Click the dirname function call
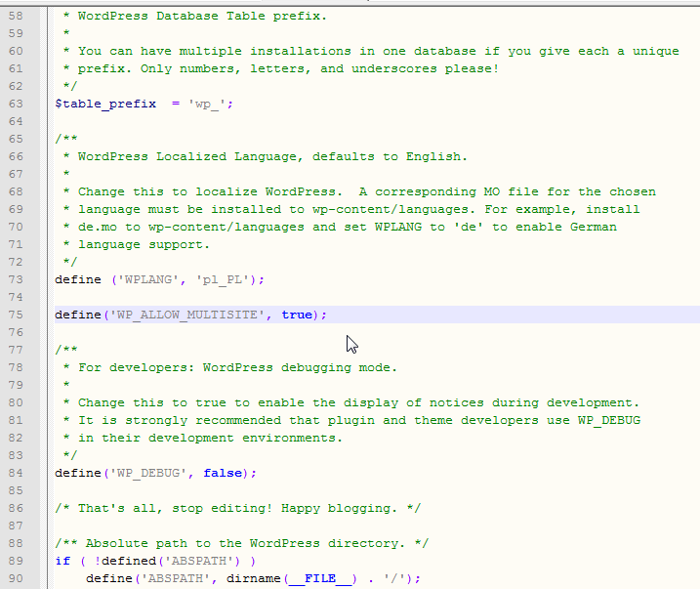 tap(254, 578)
